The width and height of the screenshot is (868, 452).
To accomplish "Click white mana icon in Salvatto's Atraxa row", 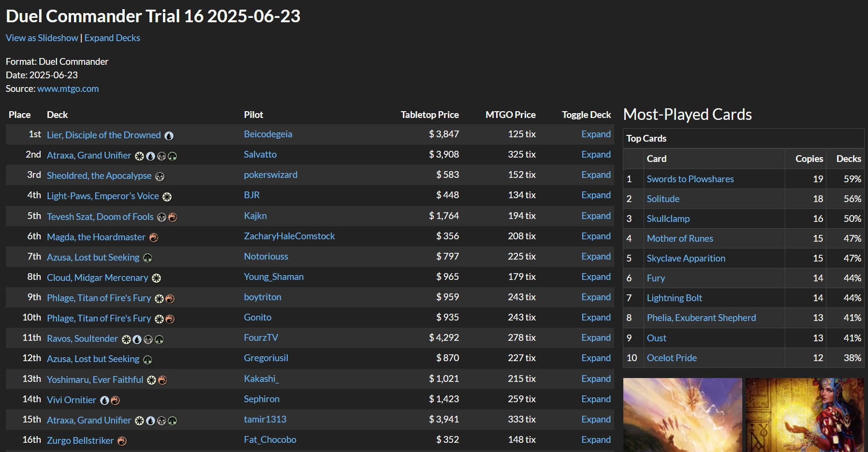I will [x=139, y=156].
